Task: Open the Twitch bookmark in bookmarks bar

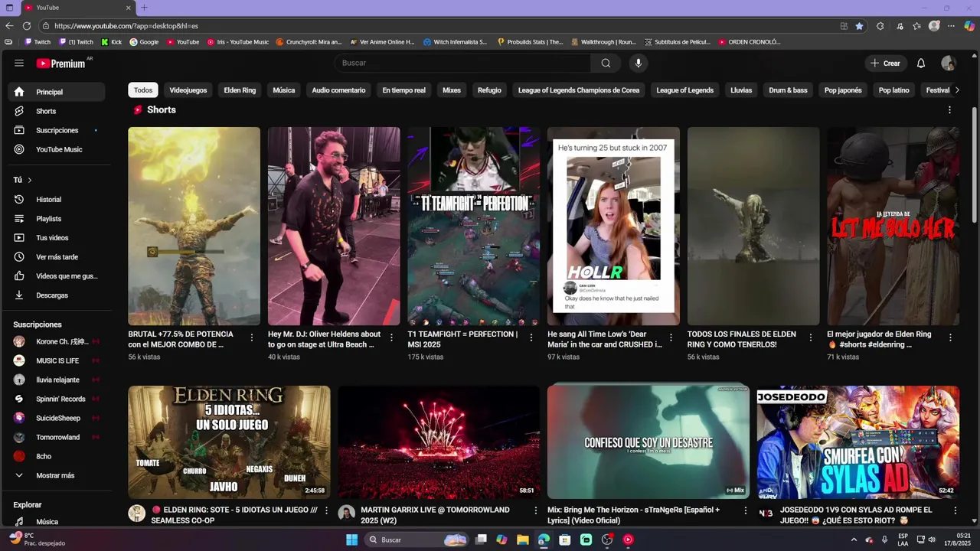Action: [38, 42]
